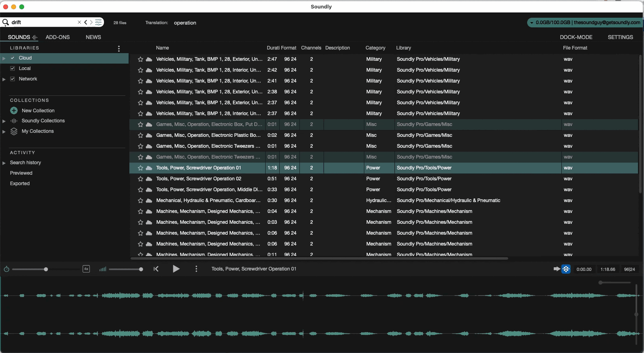Expand the Network library tree
Viewport: 644px width, 353px height.
click(x=4, y=79)
